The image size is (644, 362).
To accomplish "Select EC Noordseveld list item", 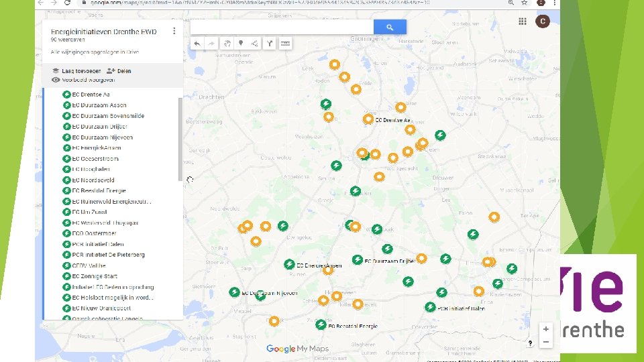I will 93,180.
